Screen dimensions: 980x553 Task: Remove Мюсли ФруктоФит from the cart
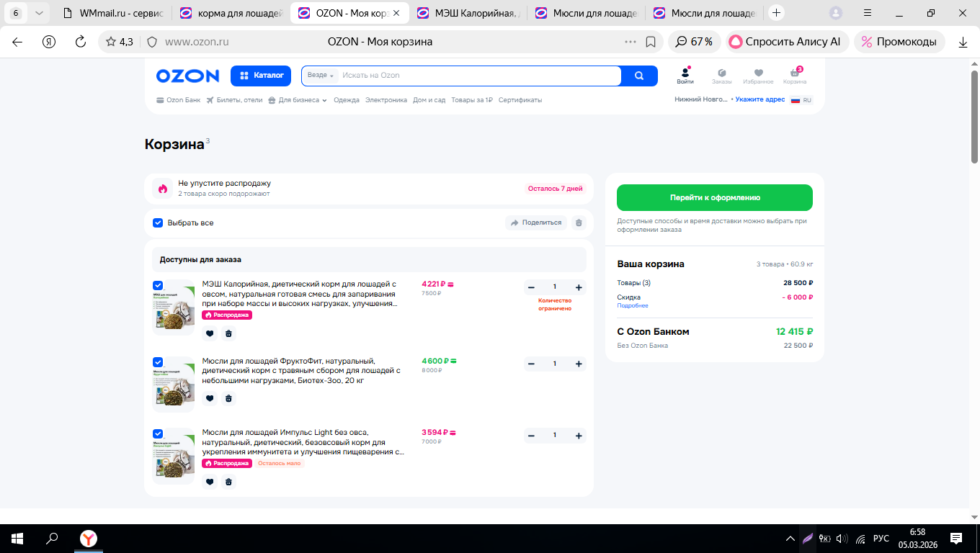click(228, 398)
